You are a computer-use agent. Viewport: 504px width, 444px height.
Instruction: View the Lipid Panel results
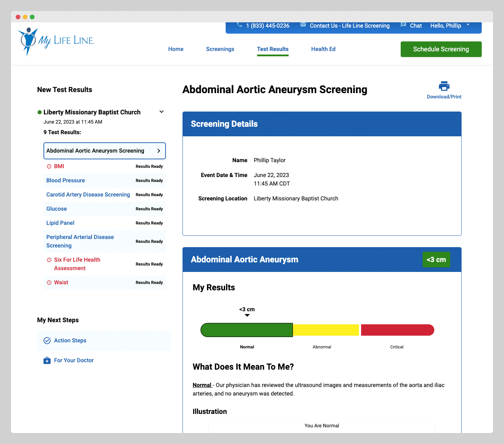click(x=60, y=223)
